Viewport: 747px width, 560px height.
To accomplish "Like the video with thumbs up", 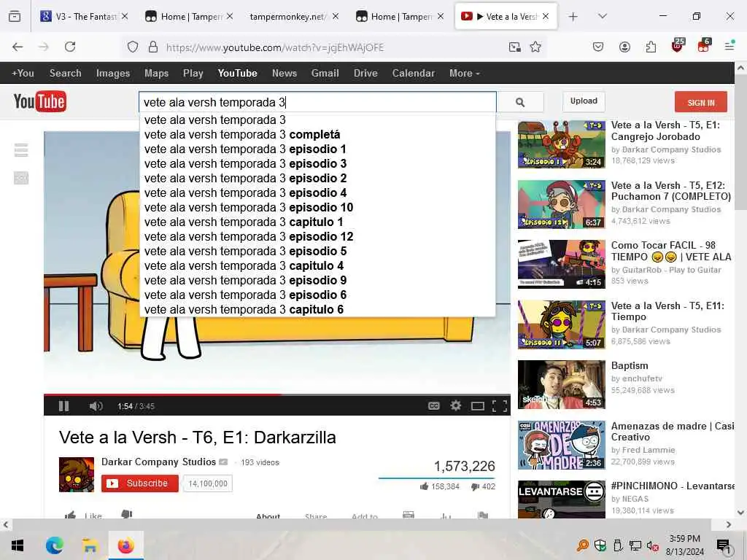I will pos(71,515).
